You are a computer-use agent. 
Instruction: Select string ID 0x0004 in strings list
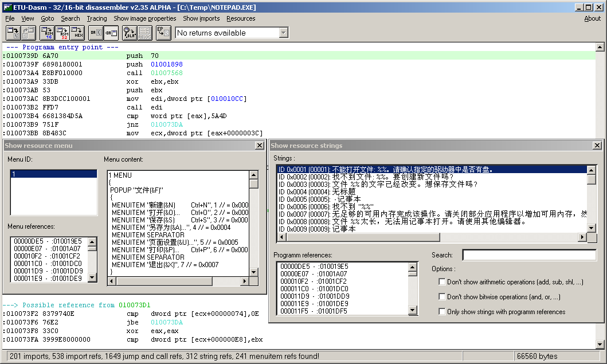(315, 191)
